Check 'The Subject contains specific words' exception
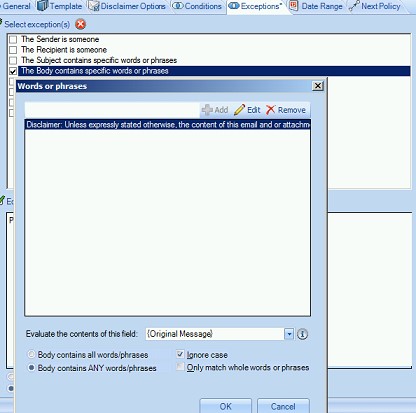The height and width of the screenshot is (413, 416). 13,61
